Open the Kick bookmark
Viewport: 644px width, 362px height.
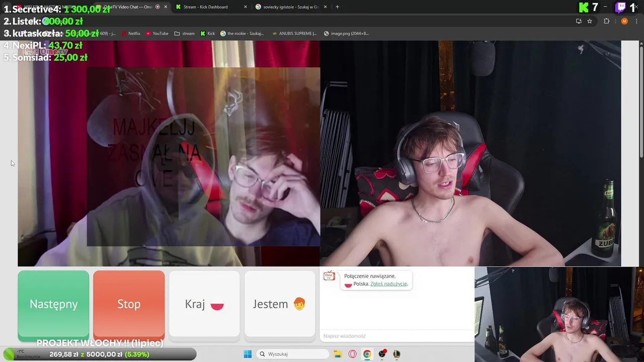(x=207, y=34)
